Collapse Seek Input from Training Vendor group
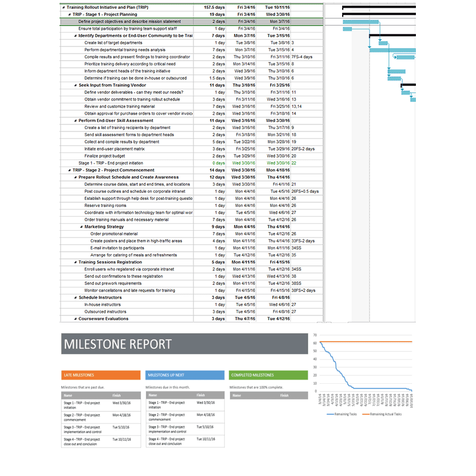 [76, 85]
